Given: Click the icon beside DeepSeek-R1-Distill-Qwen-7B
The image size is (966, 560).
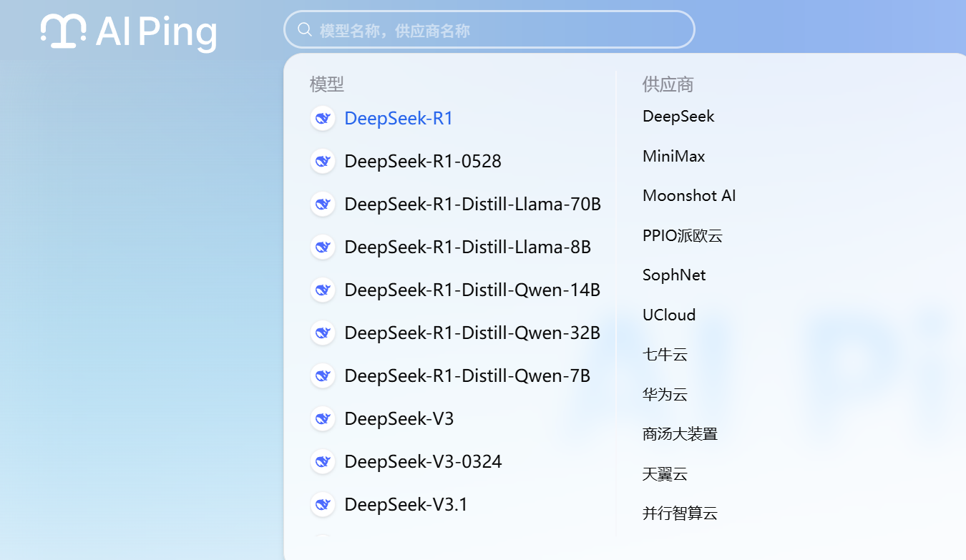Looking at the screenshot, I should coord(323,375).
